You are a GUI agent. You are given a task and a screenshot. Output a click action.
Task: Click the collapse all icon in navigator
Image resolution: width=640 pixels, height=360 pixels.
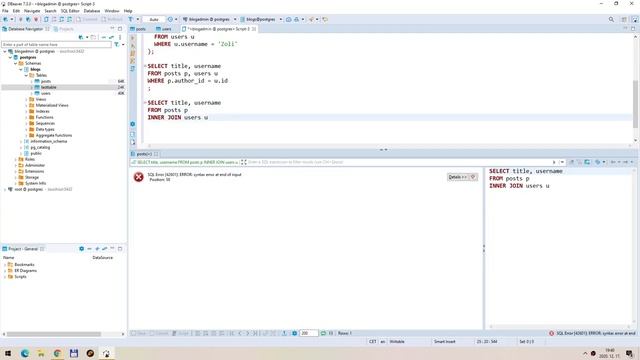tap(104, 37)
